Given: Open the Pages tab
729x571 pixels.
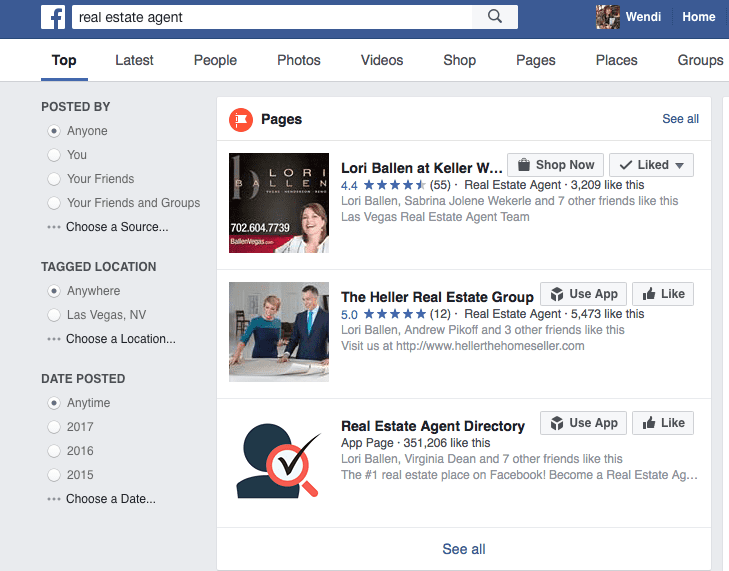Looking at the screenshot, I should click(536, 60).
